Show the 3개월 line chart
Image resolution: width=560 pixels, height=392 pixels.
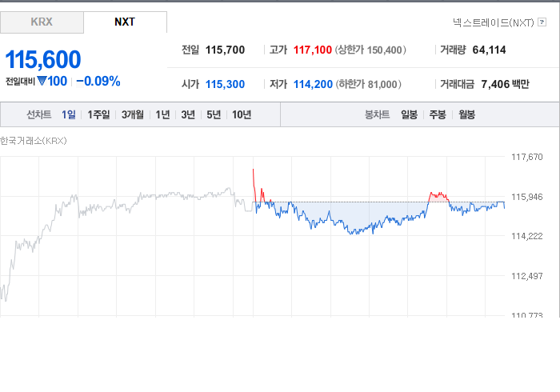(x=133, y=114)
